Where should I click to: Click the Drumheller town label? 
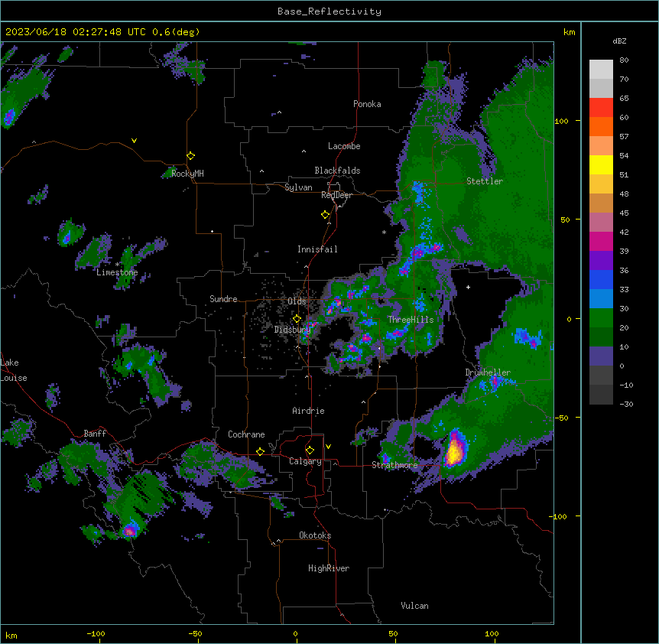(x=488, y=372)
